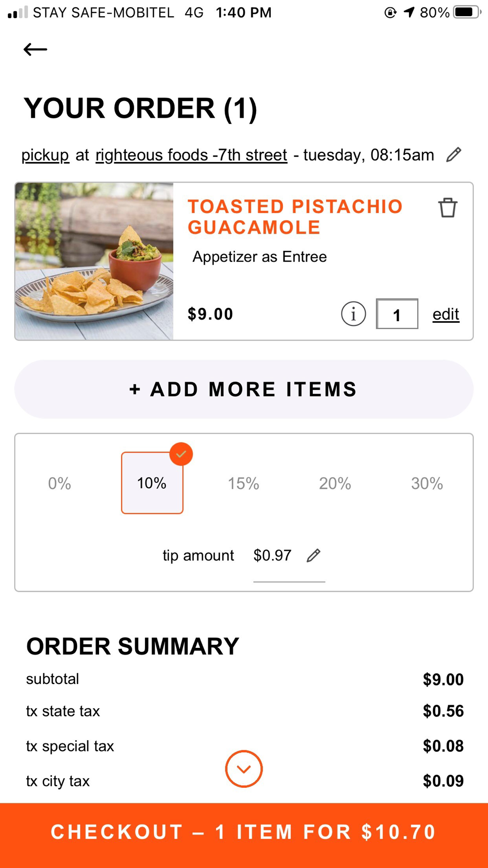Open the guacamole product photo
This screenshot has width=488, height=868.
94,261
